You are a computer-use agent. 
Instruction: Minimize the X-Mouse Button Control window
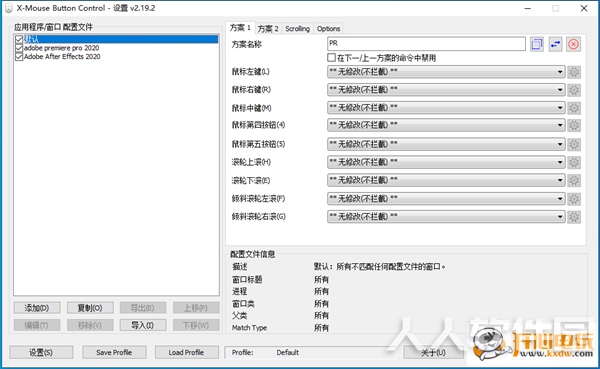[x=528, y=8]
